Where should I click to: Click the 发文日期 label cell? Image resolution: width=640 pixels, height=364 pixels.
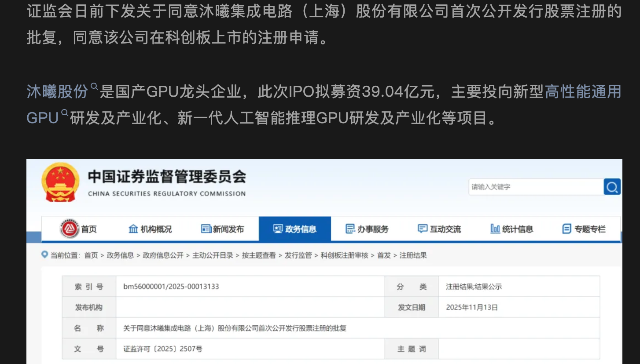pos(412,307)
